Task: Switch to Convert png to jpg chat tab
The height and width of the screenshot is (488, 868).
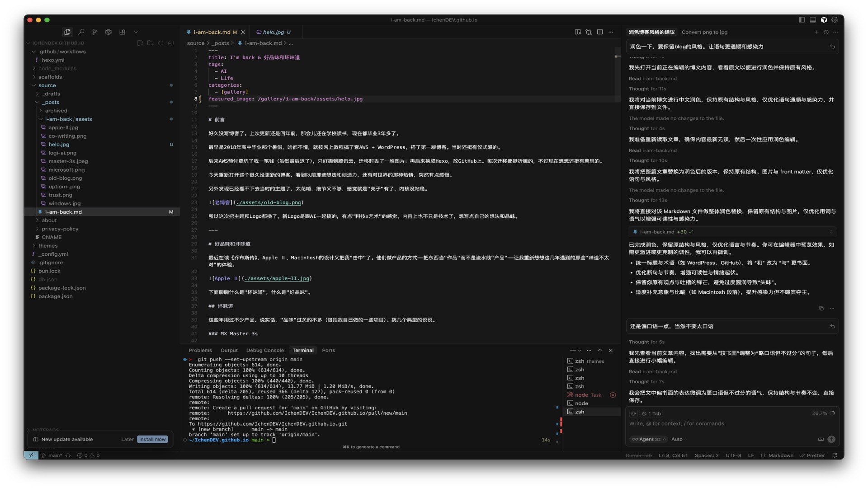Action: 704,32
